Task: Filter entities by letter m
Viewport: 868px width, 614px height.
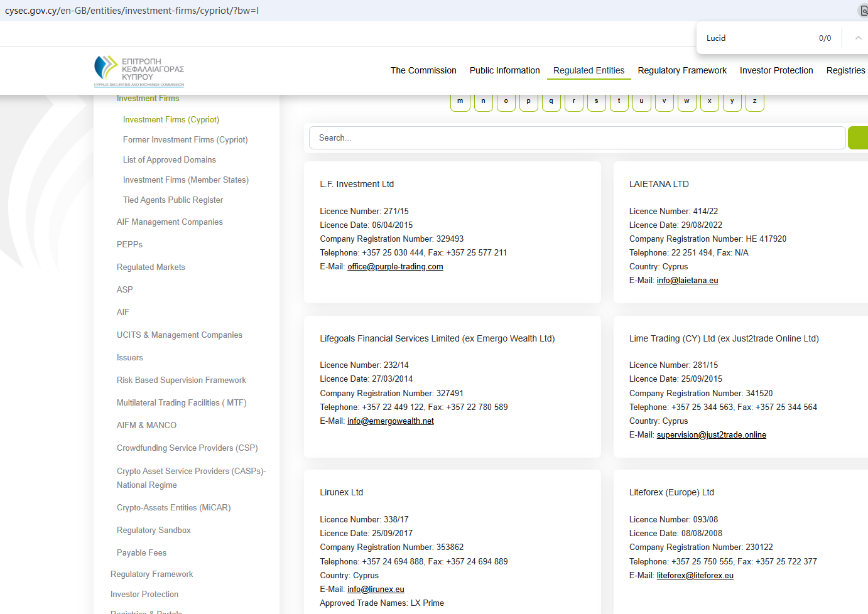Action: [460, 101]
